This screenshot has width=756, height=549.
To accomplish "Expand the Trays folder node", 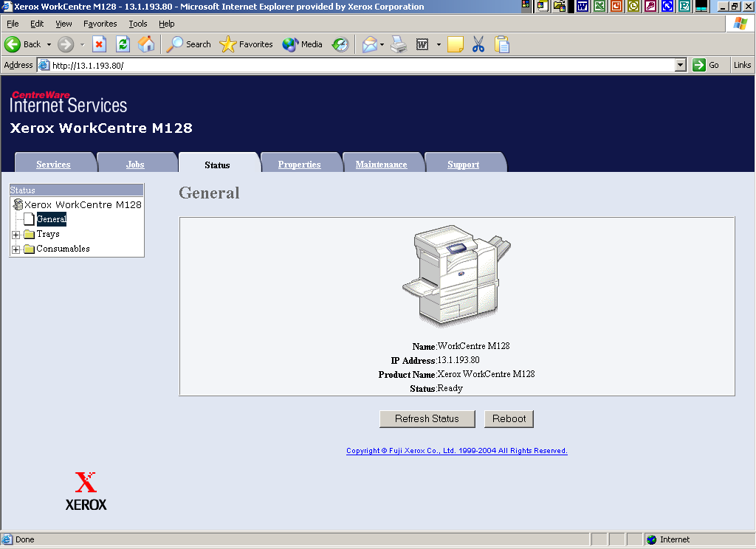I will point(16,235).
